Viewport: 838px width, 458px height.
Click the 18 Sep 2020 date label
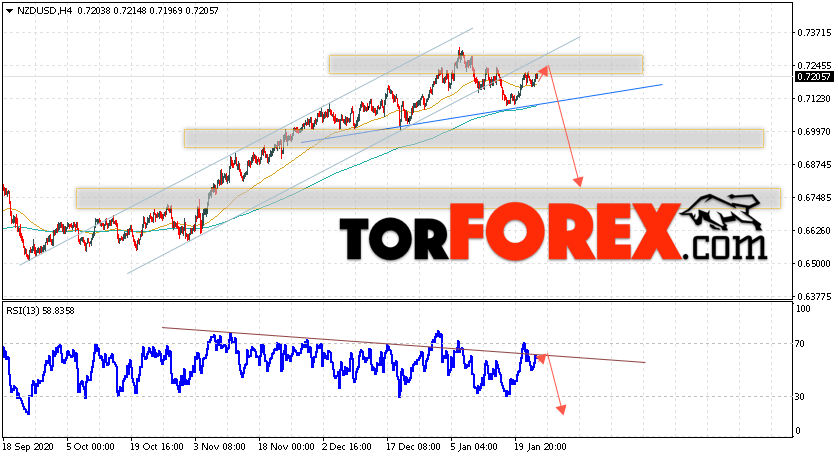(28, 447)
